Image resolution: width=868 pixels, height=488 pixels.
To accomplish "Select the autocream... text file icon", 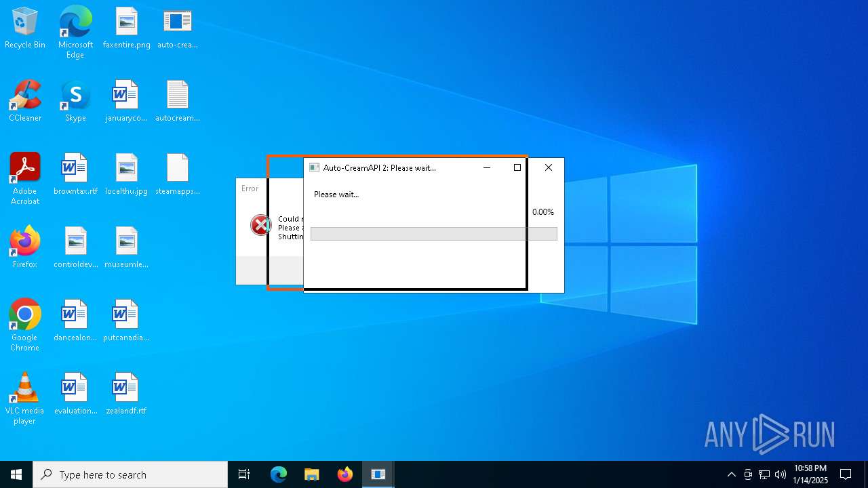I will click(x=178, y=102).
